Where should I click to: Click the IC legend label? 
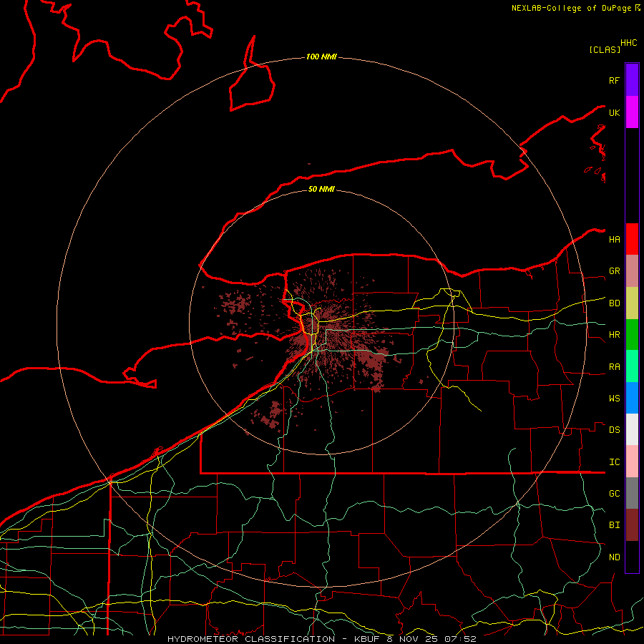point(614,462)
